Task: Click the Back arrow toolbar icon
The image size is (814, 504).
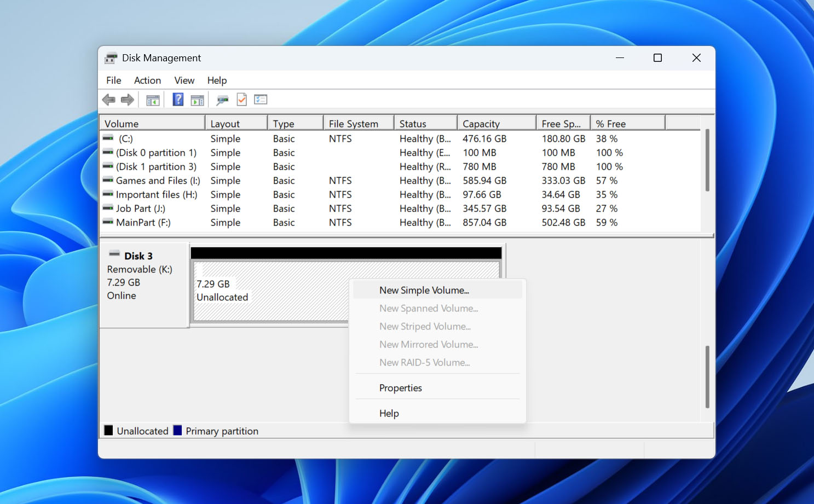Action: 109,100
